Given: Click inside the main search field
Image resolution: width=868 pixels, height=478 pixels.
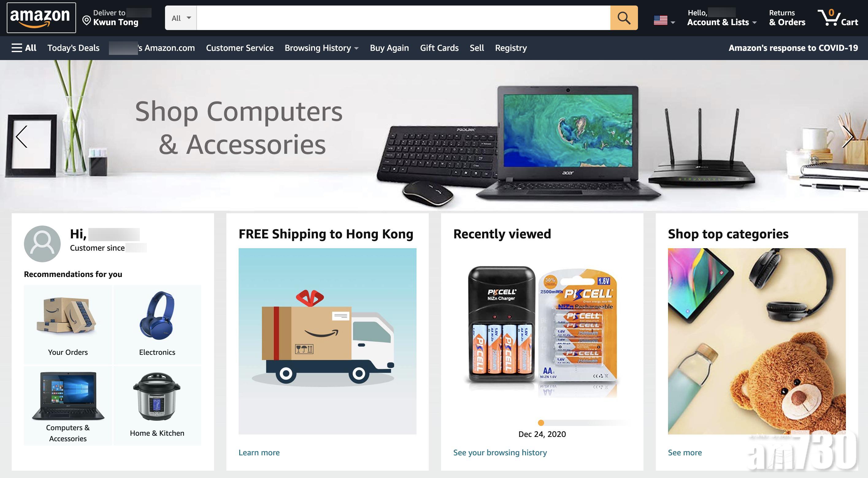Looking at the screenshot, I should coord(403,18).
